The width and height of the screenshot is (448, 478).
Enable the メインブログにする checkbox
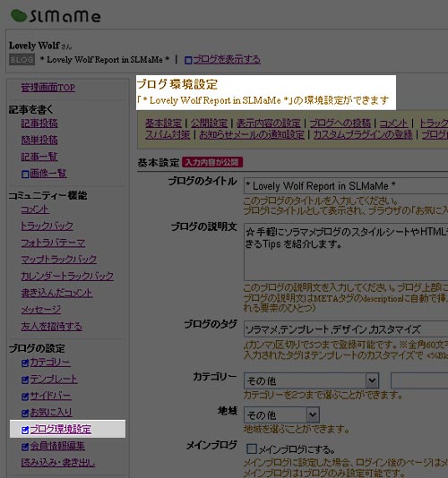pos(252,448)
